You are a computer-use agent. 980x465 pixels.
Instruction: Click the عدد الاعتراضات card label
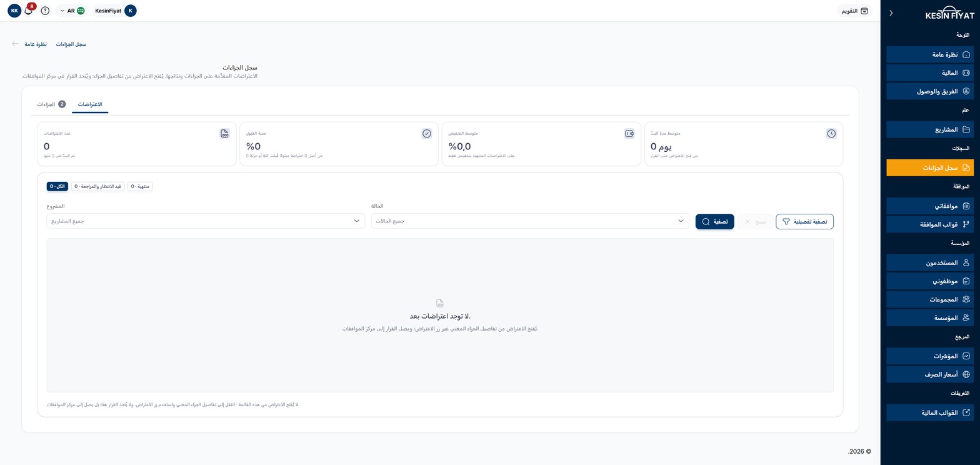(57, 134)
